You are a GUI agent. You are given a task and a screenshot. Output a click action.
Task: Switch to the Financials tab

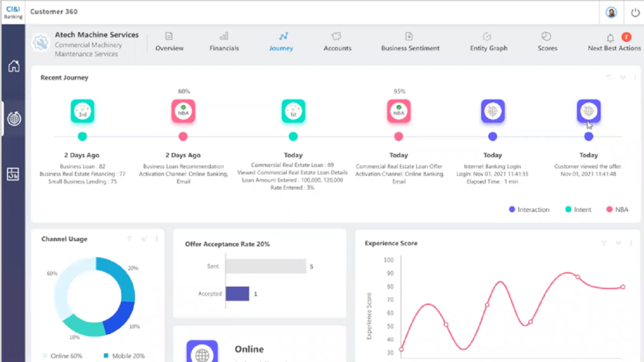[x=224, y=43]
